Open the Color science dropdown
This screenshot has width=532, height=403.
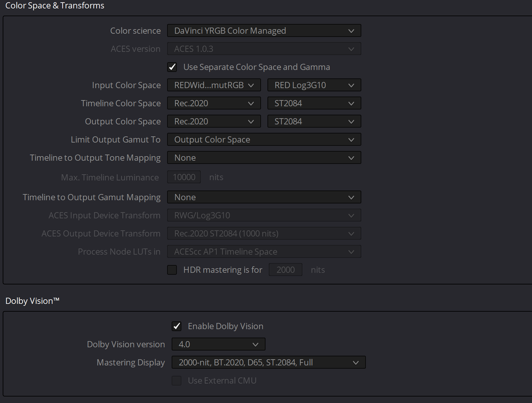pyautogui.click(x=264, y=31)
